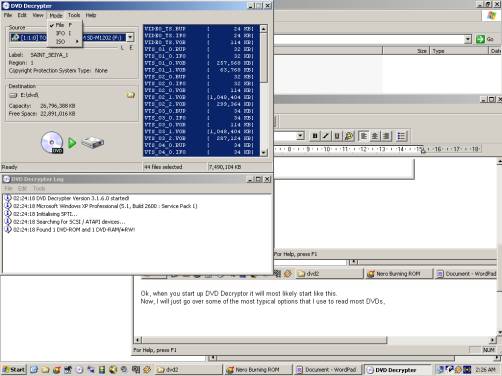Open the Source drive dropdown

point(130,37)
